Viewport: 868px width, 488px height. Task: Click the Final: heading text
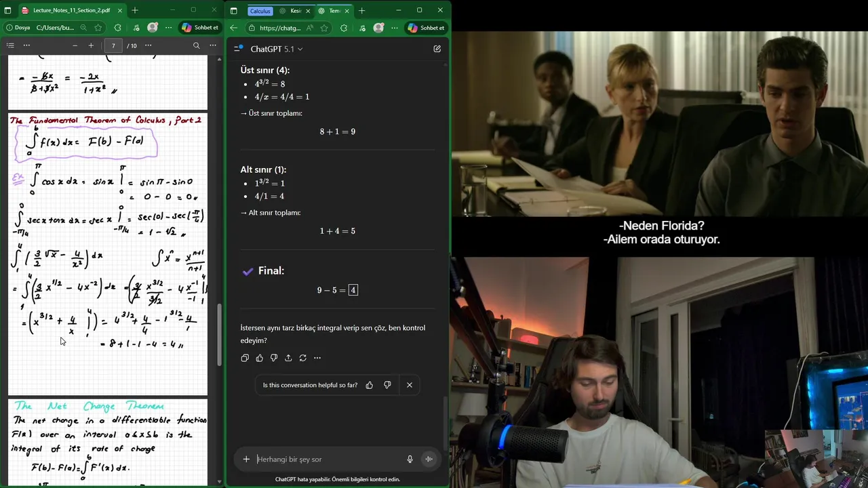(271, 270)
